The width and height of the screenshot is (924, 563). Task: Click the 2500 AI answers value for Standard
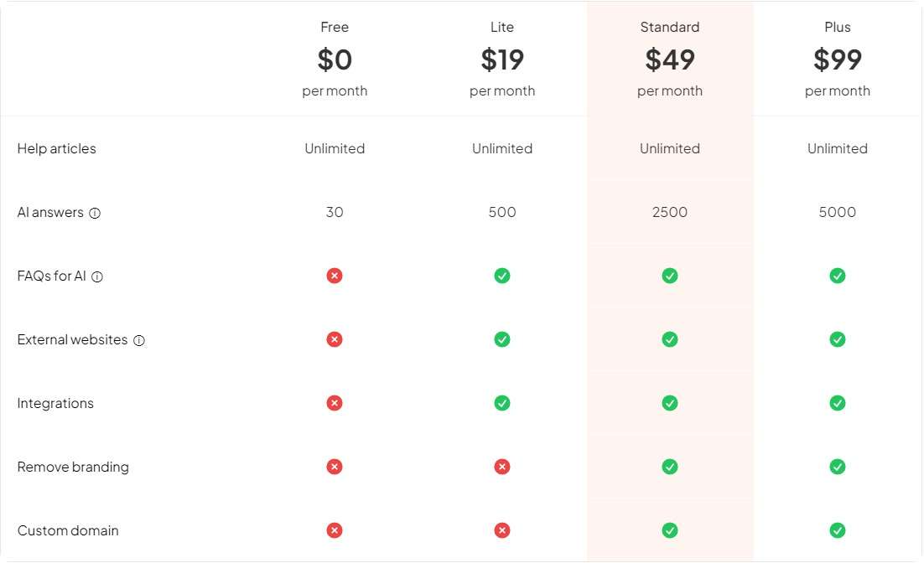[669, 212]
